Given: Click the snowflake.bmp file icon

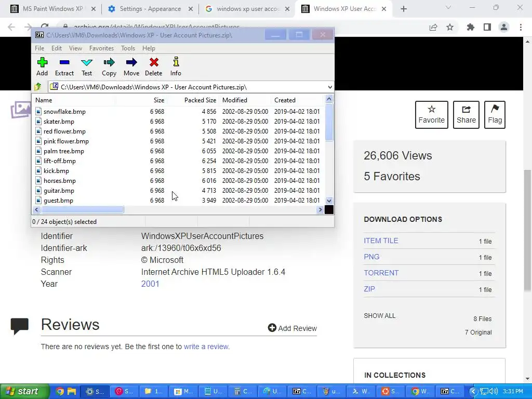Looking at the screenshot, I should (x=38, y=111).
